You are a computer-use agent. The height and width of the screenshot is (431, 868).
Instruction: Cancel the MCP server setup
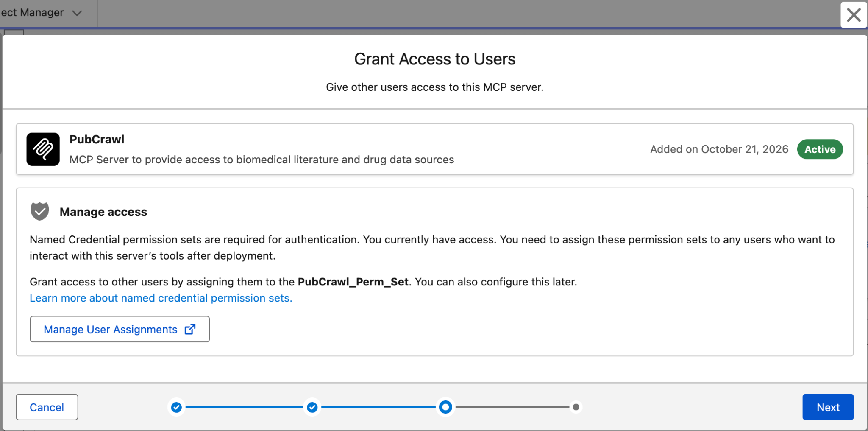(47, 407)
